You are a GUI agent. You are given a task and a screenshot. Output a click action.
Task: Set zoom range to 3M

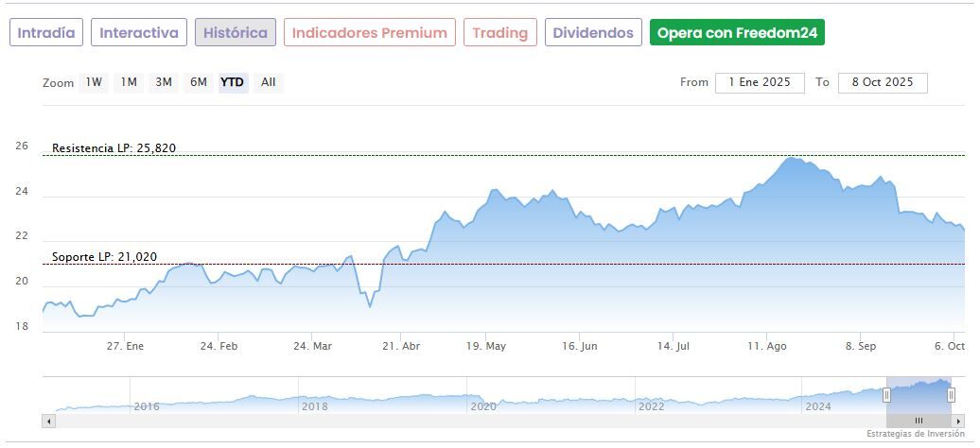(x=164, y=82)
